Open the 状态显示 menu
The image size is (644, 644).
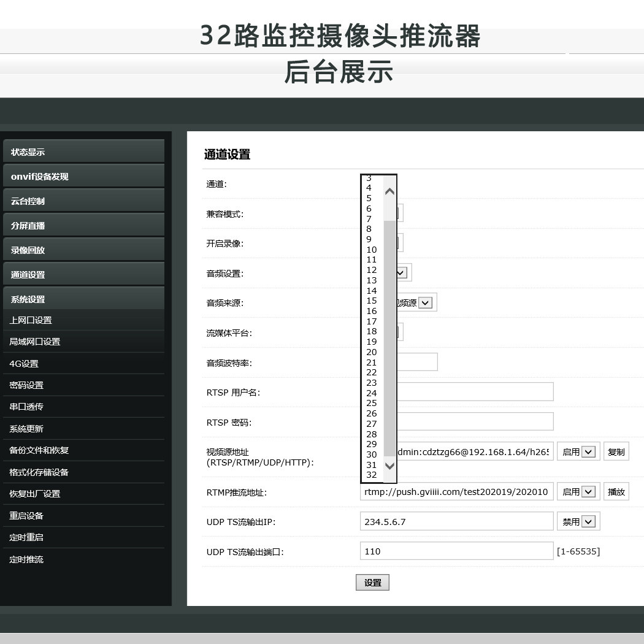click(83, 151)
